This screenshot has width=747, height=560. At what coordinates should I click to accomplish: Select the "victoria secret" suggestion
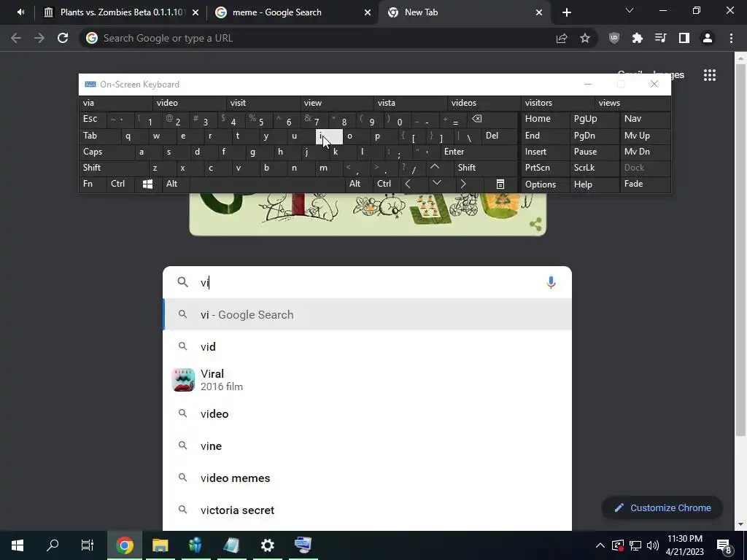(x=367, y=510)
